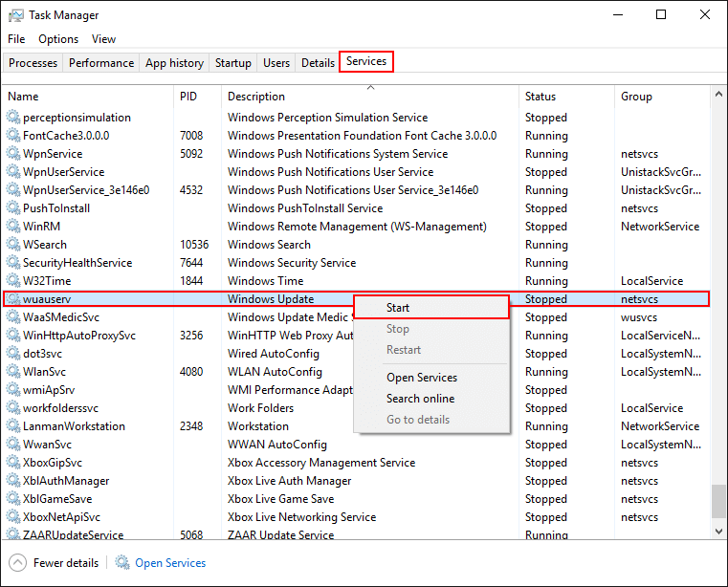Click the wuauserv service gear icon

[13, 299]
